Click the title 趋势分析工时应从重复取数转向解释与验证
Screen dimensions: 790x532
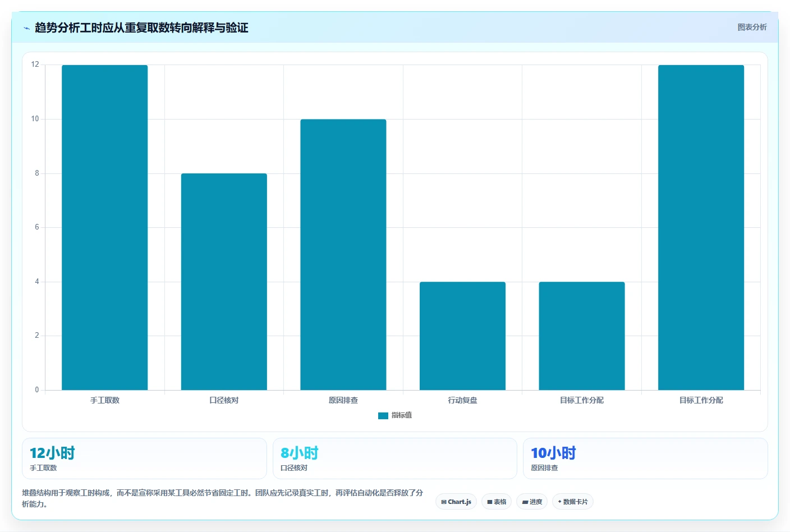point(141,27)
